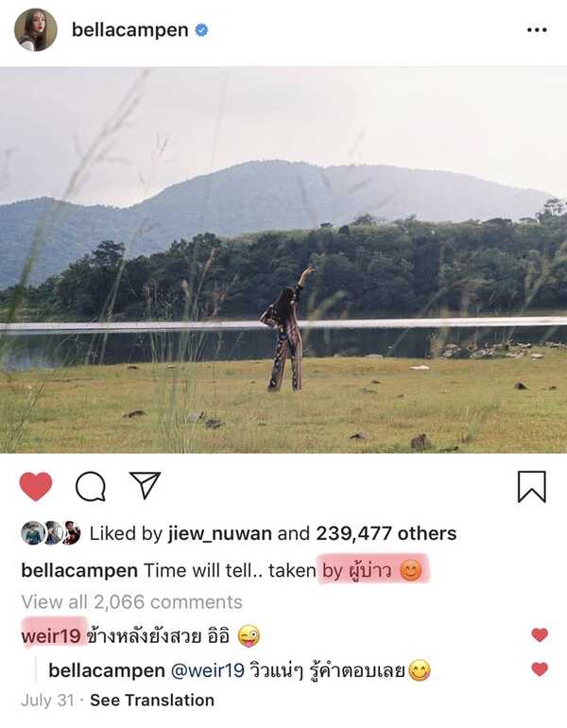Open bellacampen profile picture avatar
This screenshot has height=728, width=567.
click(x=36, y=29)
